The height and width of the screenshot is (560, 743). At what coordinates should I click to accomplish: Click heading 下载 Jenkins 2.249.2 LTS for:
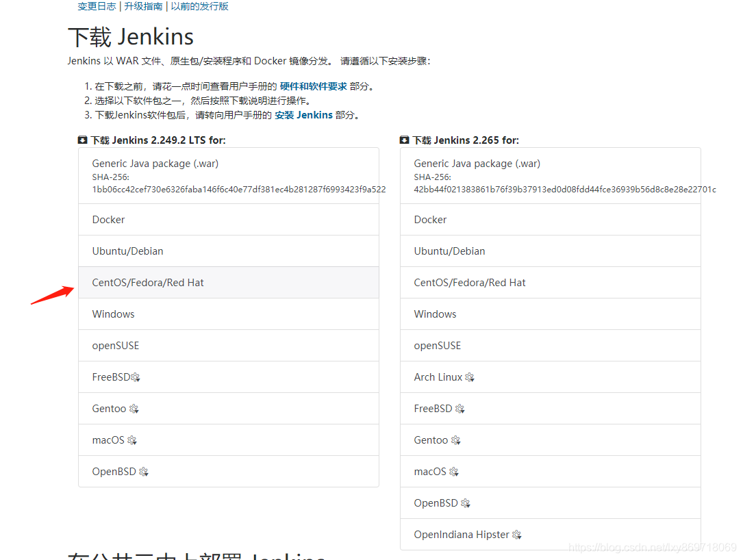point(158,140)
